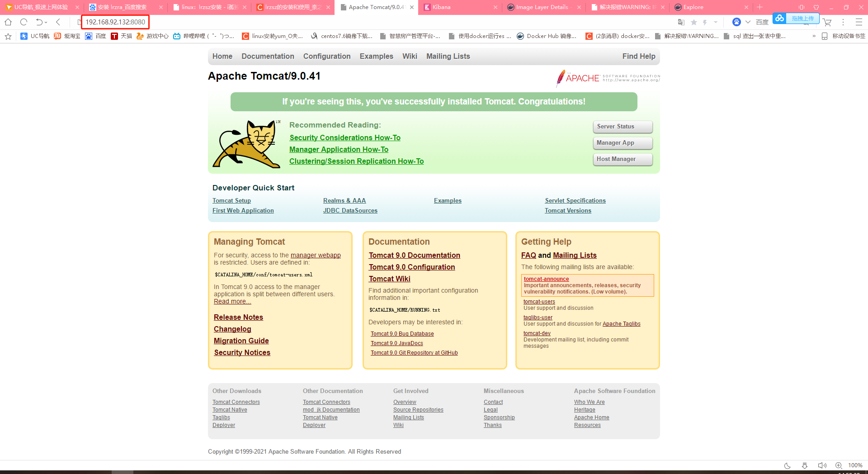Click the browser home icon
868x474 pixels.
pos(8,22)
